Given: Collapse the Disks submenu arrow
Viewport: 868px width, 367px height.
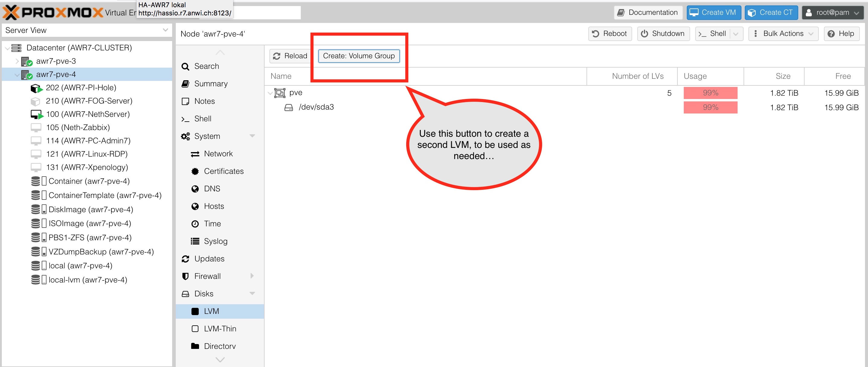Looking at the screenshot, I should point(252,294).
